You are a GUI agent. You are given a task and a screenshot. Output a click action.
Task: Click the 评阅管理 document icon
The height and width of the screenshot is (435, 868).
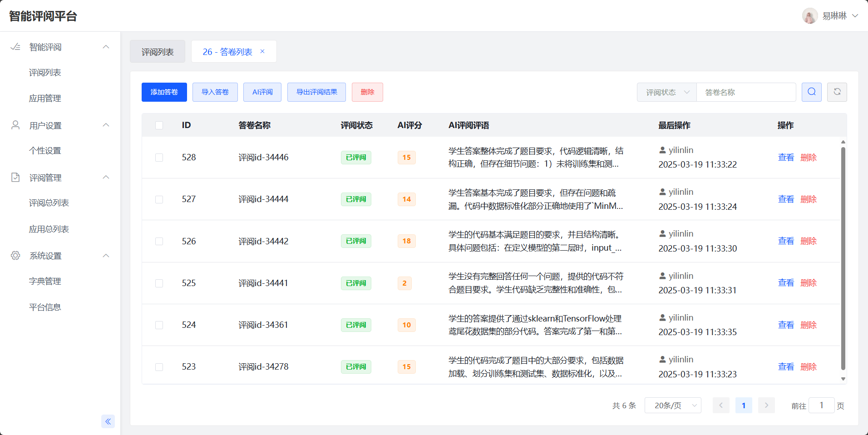tap(15, 177)
